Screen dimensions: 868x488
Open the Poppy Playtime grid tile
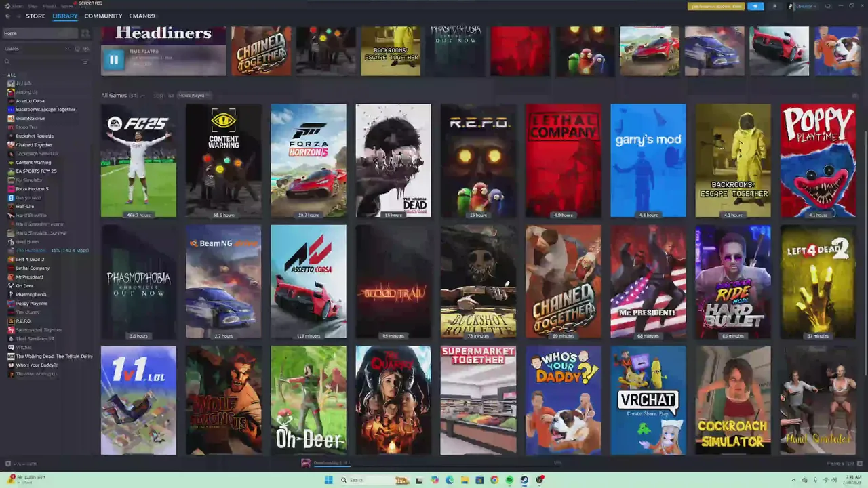pos(818,161)
